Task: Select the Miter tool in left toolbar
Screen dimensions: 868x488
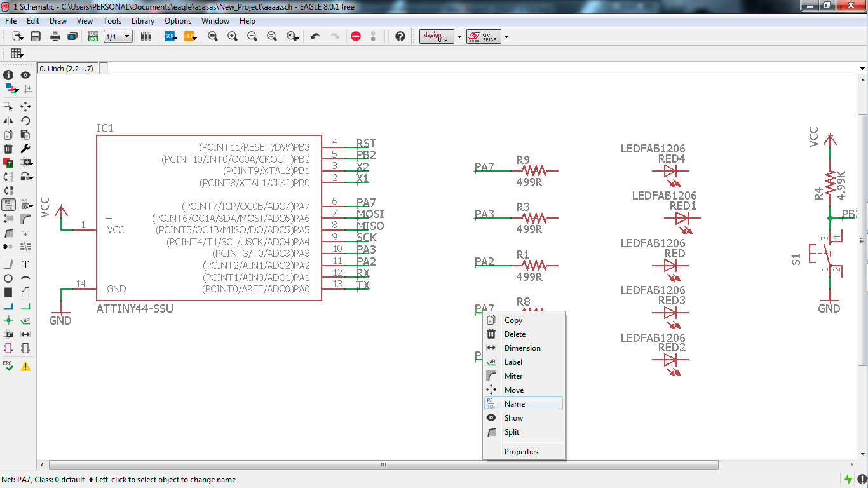Action: (25, 219)
